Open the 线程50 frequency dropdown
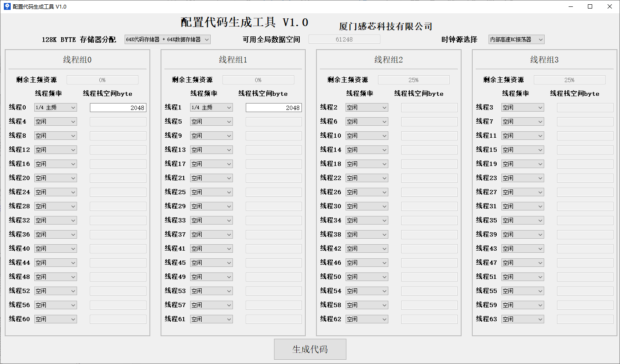Image resolution: width=620 pixels, height=364 pixels. (x=367, y=277)
